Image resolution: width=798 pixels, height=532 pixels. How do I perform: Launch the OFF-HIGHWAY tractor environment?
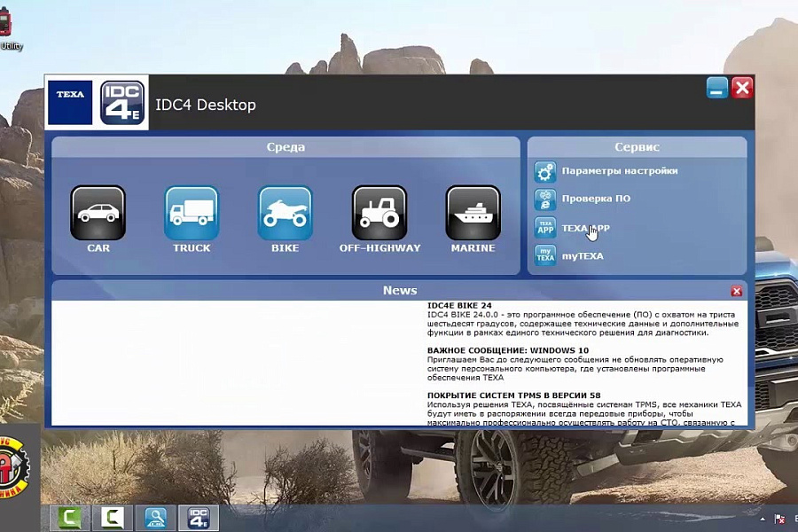[x=379, y=213]
